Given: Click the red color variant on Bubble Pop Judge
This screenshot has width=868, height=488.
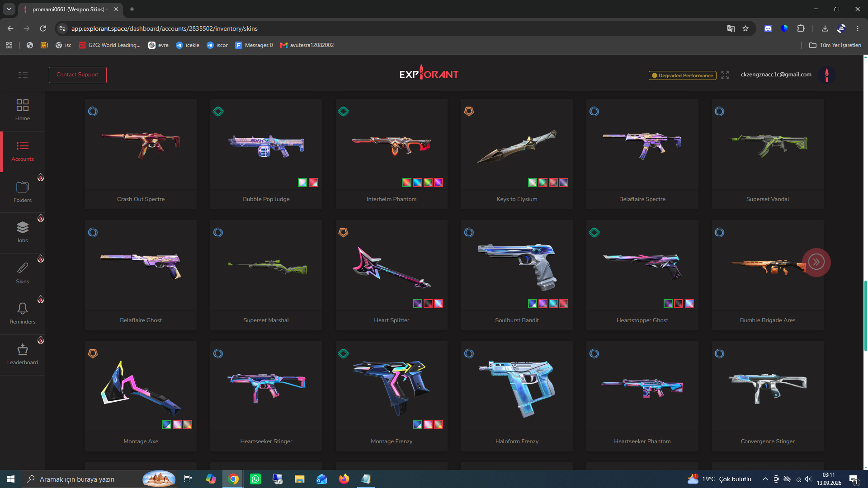Looking at the screenshot, I should pos(313,183).
